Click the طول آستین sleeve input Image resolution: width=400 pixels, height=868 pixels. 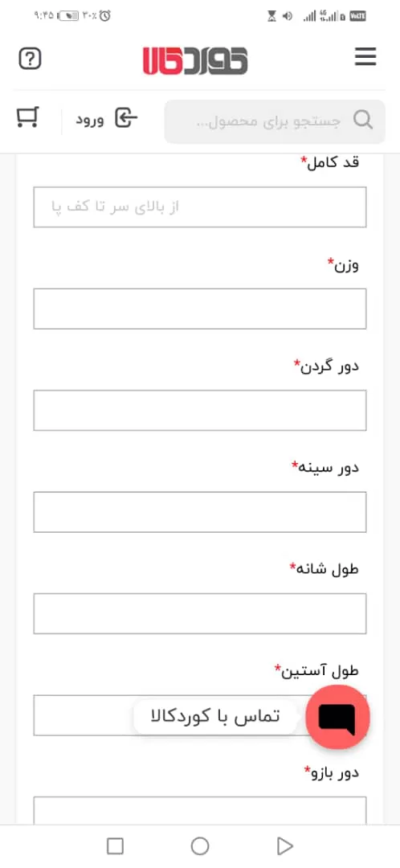(x=200, y=715)
